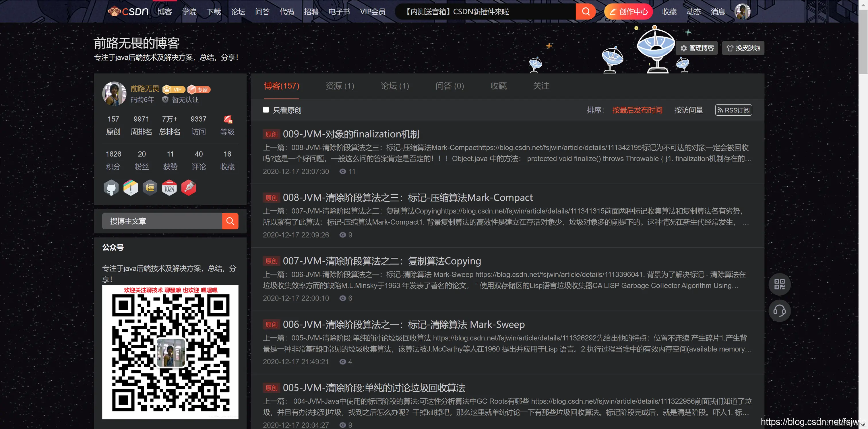Open the GitHub badge on the profile
Viewport: 868px width, 429px height.
111,188
